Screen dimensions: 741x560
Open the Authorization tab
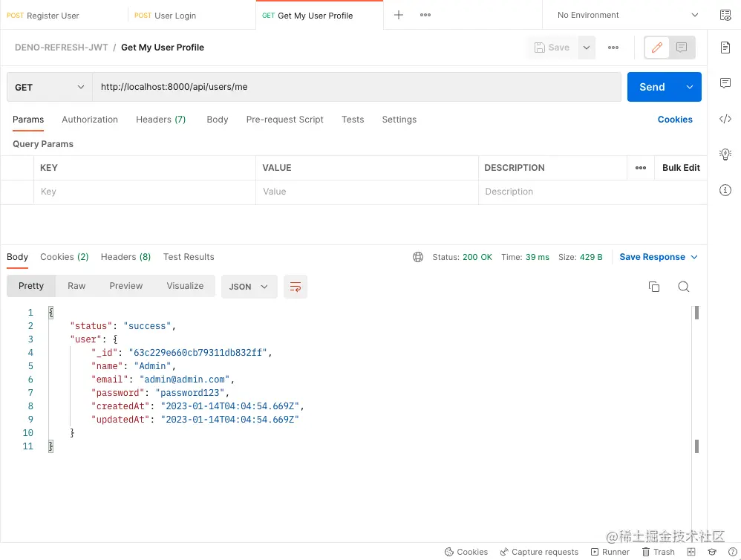(90, 120)
